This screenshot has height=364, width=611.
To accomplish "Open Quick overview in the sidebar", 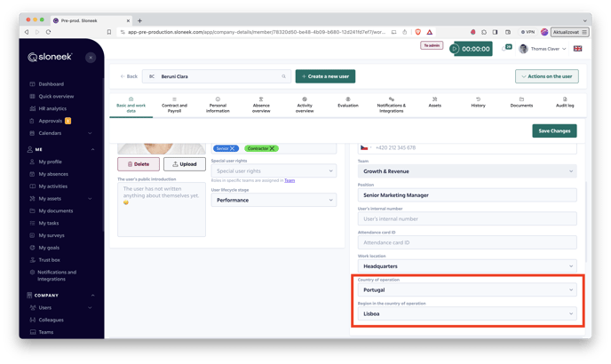I will click(x=56, y=96).
